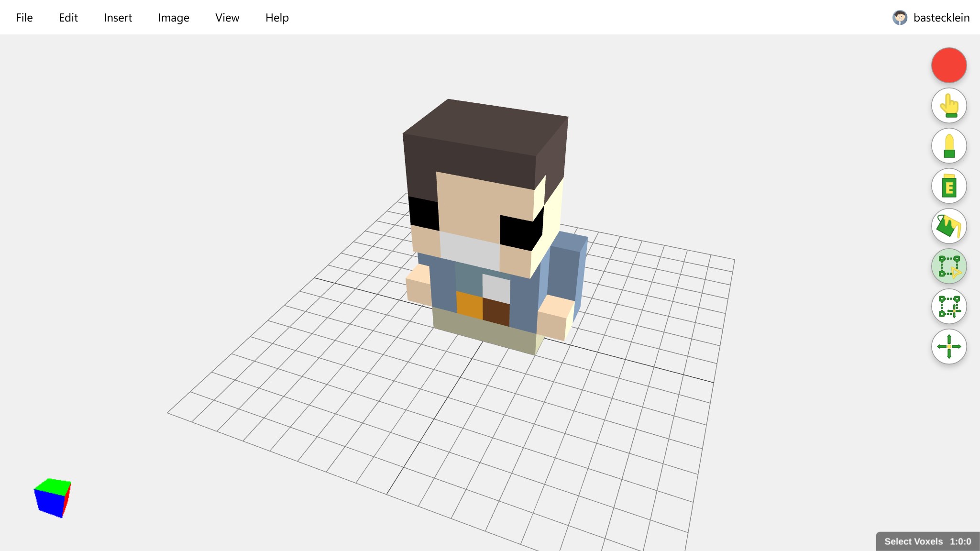Click the bastecklein avatar icon
980x551 pixels.
coord(901,18)
